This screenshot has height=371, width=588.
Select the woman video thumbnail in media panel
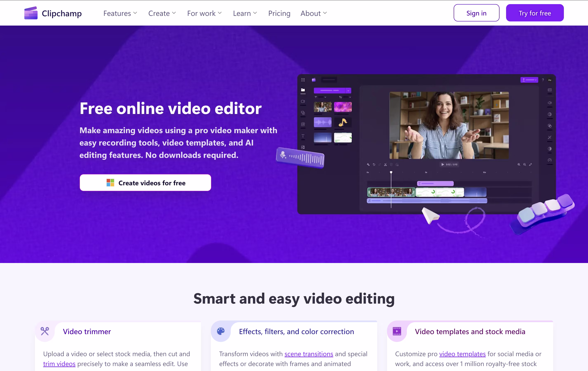[x=322, y=107]
